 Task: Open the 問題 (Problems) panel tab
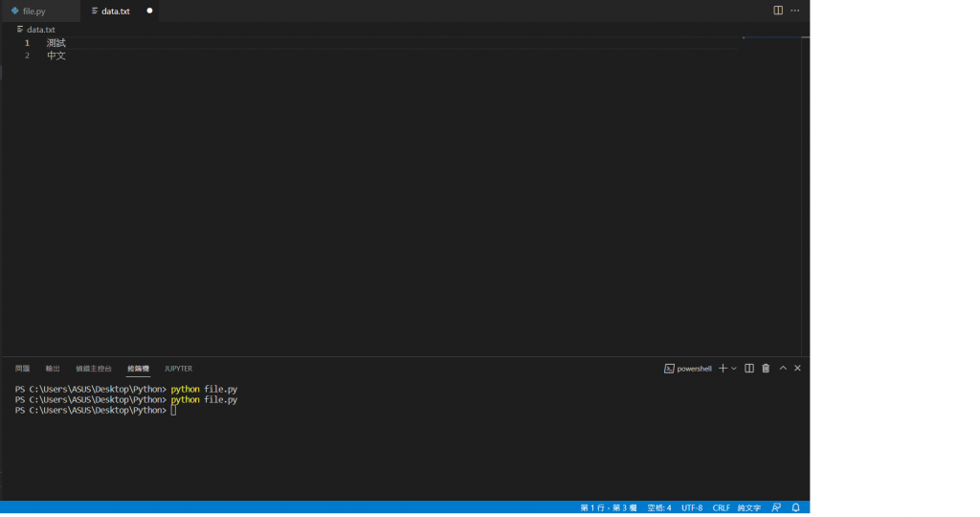click(x=23, y=369)
